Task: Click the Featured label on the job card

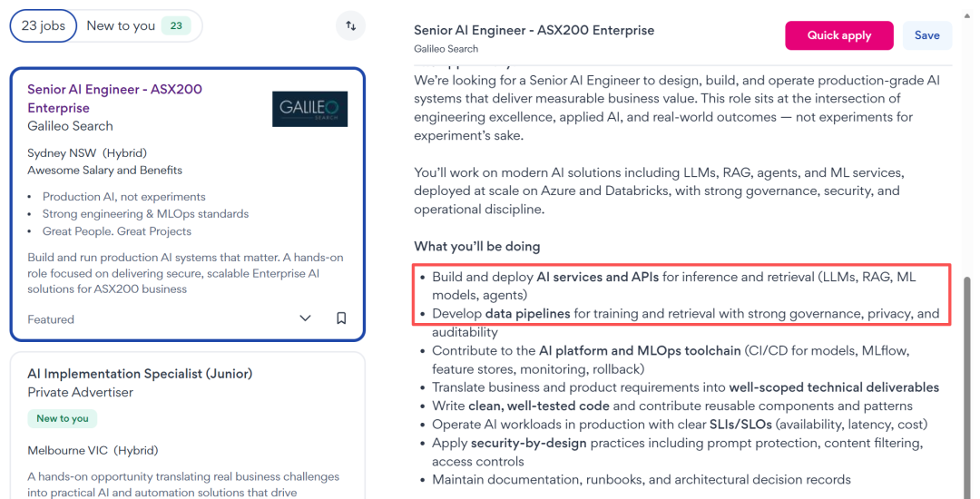Action: [51, 319]
